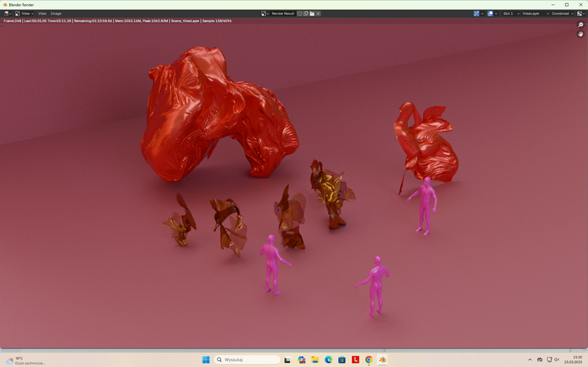Click the Render Result name field
The height and width of the screenshot is (367, 588).
283,14
